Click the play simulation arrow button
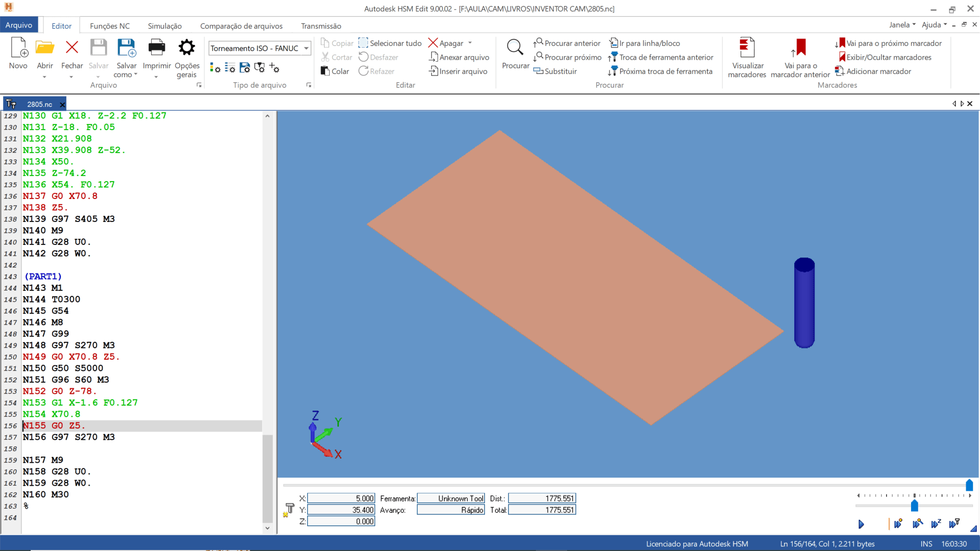The height and width of the screenshot is (551, 980). 861,524
